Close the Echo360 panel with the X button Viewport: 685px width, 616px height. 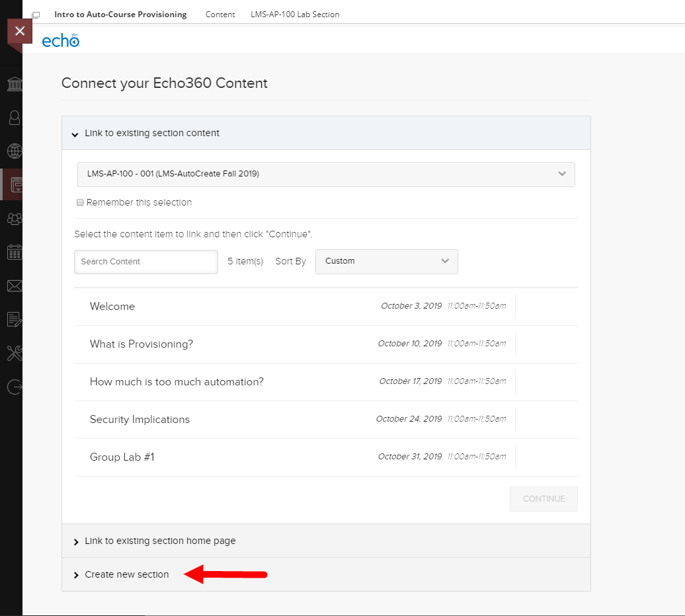(20, 31)
